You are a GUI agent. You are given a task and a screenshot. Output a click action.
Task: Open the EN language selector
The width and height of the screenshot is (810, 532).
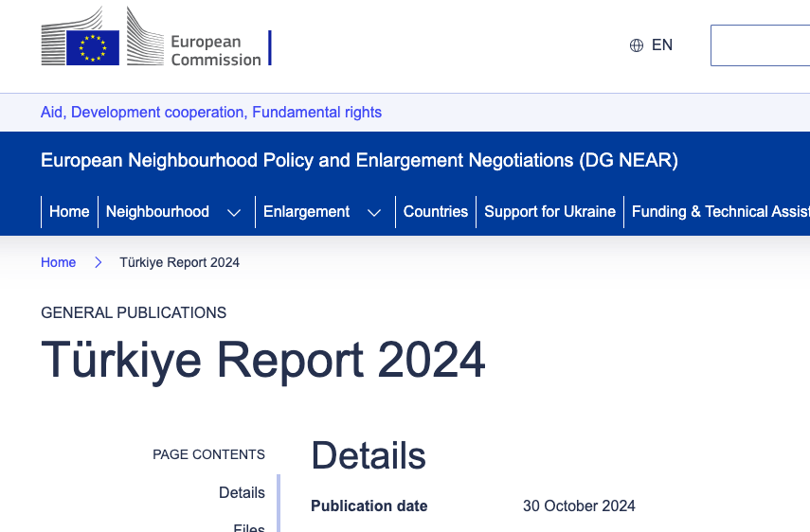pos(662,45)
